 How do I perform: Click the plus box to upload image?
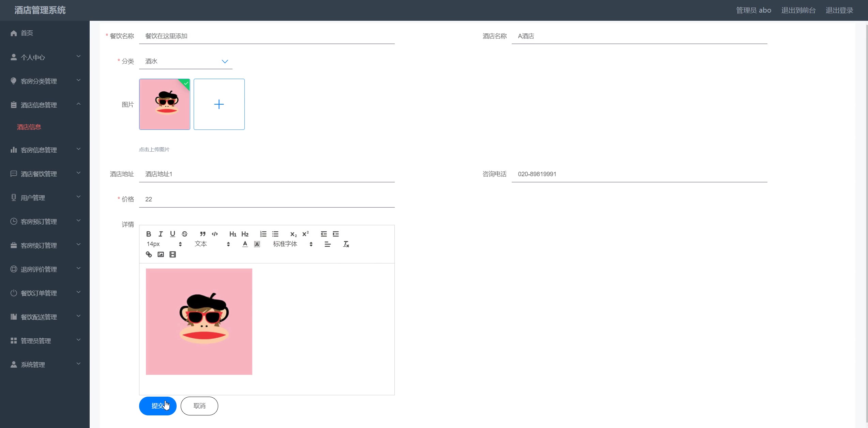point(219,104)
